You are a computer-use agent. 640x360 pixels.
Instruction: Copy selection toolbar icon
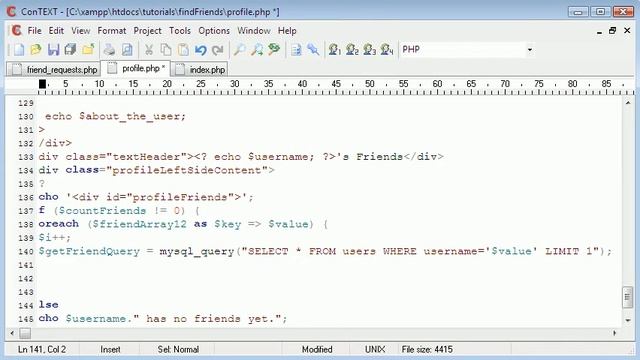coord(166,50)
